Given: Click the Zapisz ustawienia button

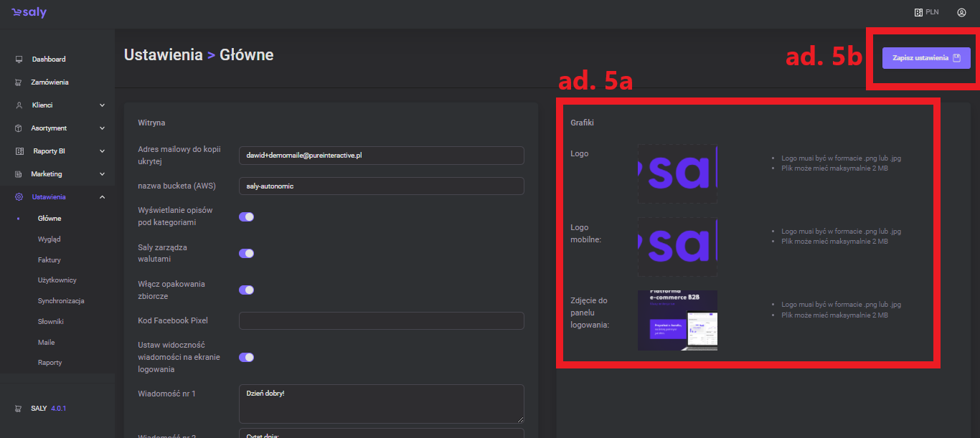Looking at the screenshot, I should (925, 58).
